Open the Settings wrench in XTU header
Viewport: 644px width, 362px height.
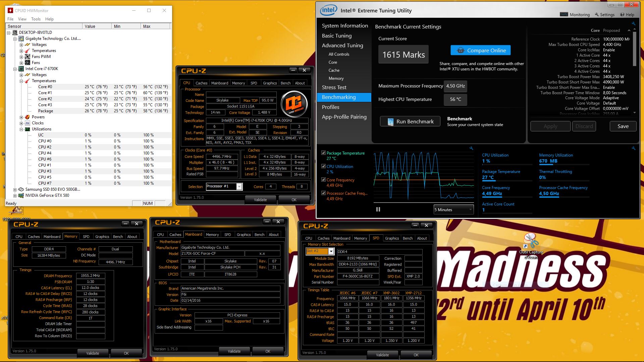pos(597,14)
